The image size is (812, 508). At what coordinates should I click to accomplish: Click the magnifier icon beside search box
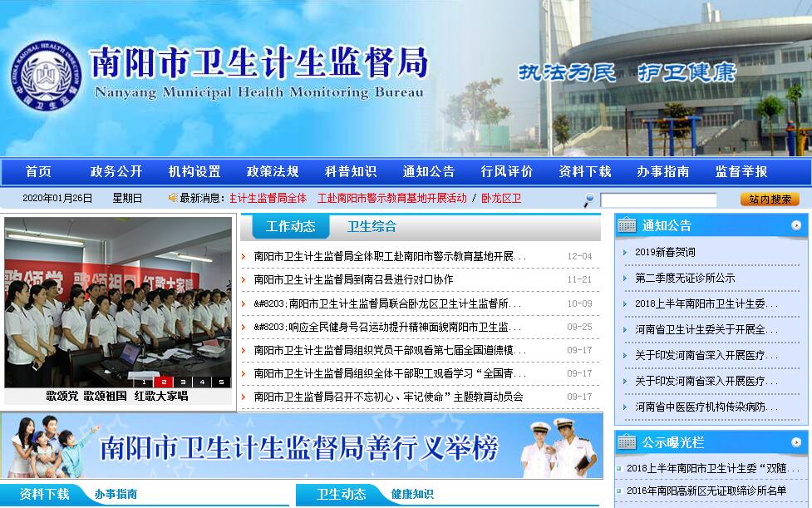point(589,200)
